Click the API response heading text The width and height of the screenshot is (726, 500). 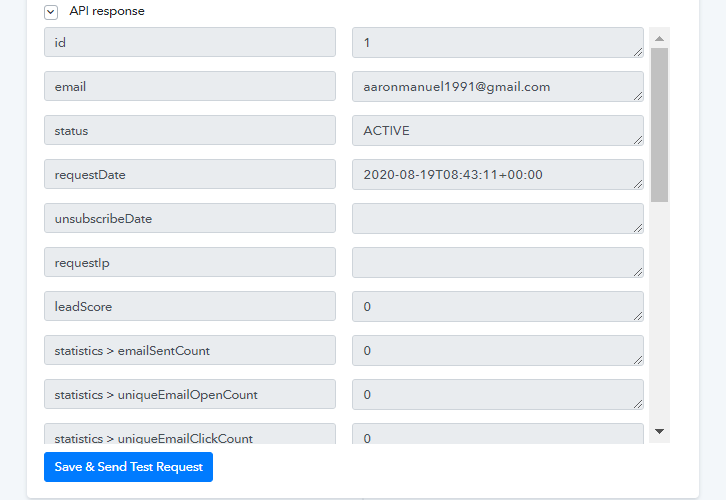coord(107,11)
